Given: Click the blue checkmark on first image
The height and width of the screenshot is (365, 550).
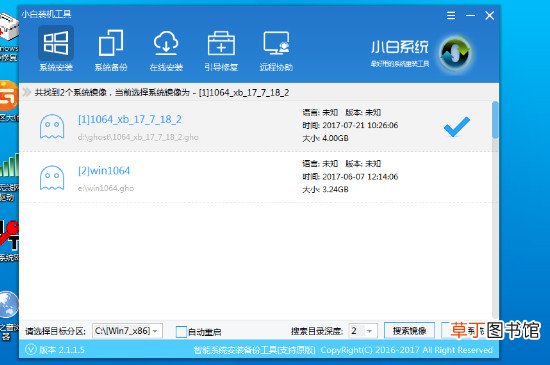Looking at the screenshot, I should [456, 127].
